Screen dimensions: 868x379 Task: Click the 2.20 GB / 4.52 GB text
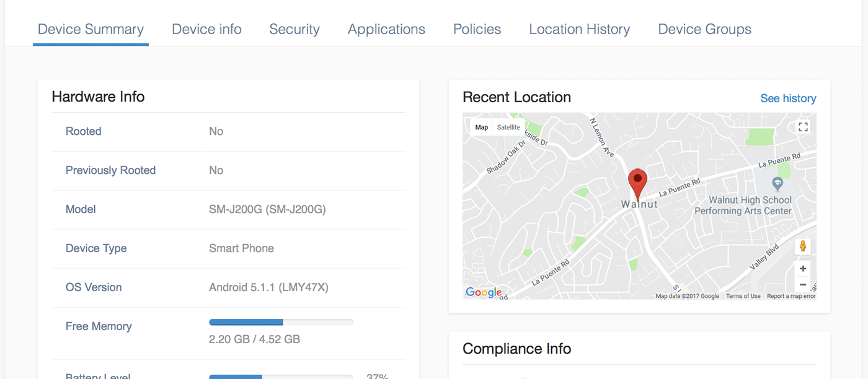tap(254, 339)
